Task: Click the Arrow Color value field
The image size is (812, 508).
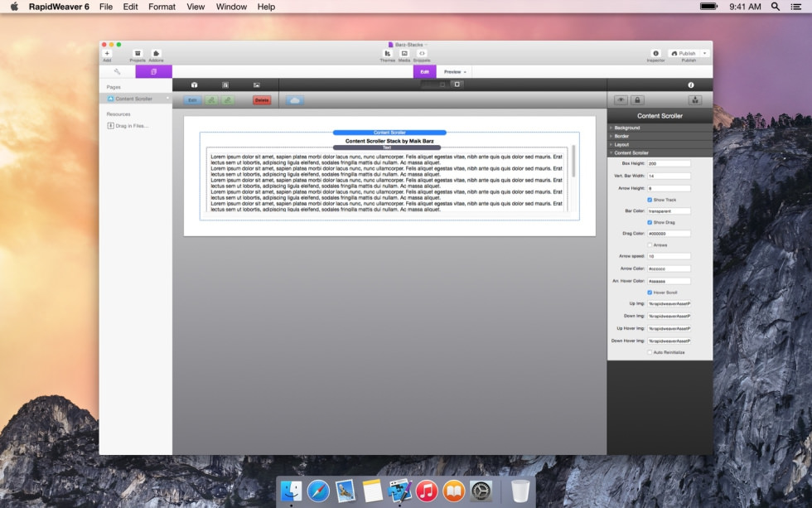Action: [x=669, y=269]
